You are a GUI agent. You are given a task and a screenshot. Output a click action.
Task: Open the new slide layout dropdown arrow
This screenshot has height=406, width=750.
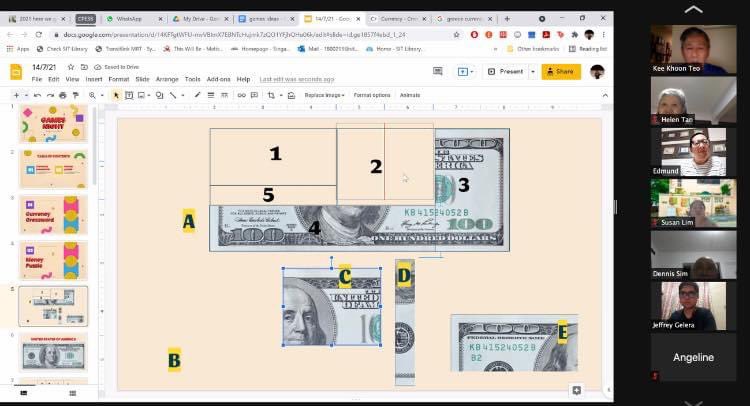26,95
